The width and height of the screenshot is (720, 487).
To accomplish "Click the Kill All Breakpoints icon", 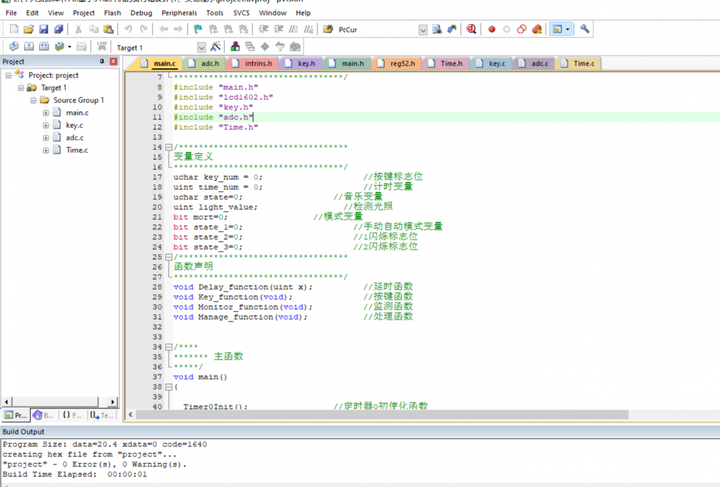I will point(537,29).
